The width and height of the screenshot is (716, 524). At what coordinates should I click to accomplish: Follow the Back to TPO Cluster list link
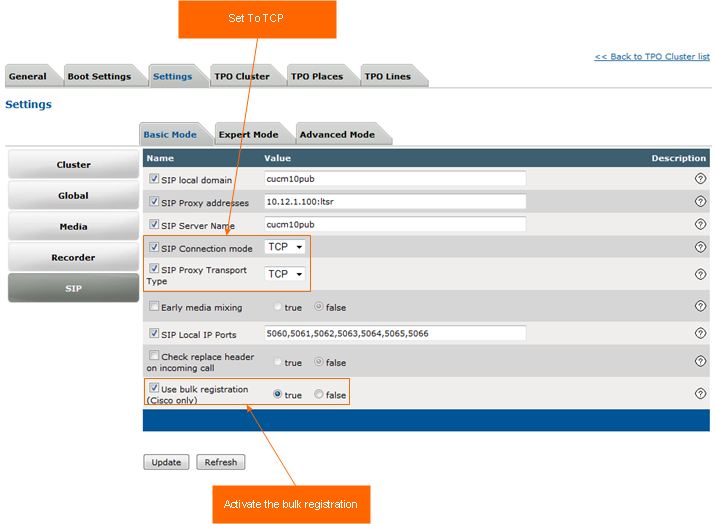652,57
